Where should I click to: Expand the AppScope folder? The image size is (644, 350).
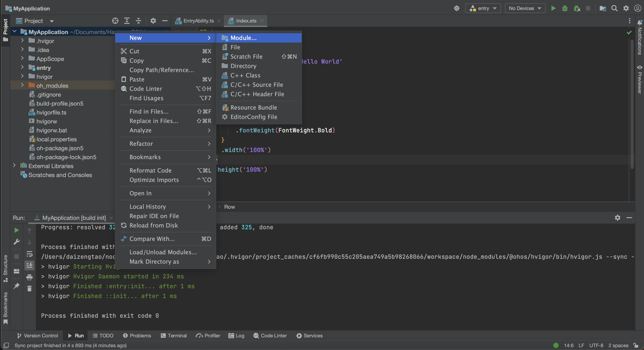click(22, 59)
